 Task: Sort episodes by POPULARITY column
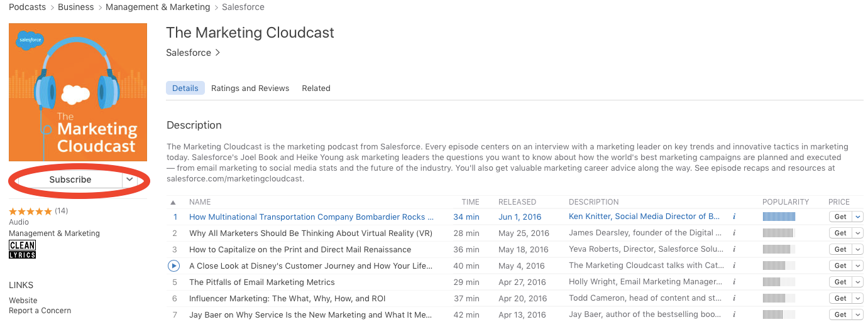pos(786,202)
